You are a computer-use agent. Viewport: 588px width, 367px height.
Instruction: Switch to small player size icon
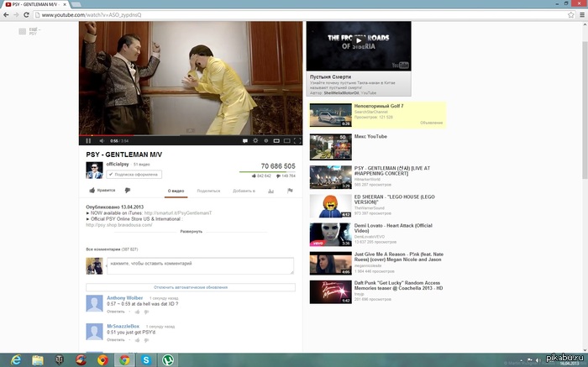(276, 140)
